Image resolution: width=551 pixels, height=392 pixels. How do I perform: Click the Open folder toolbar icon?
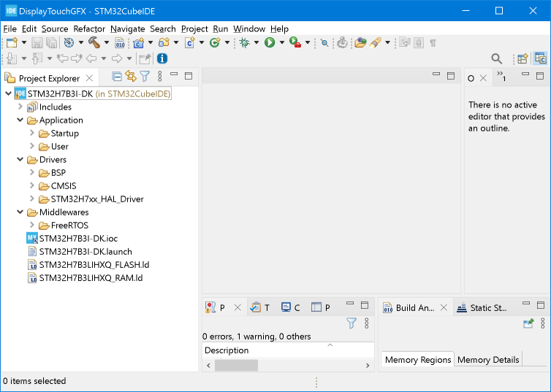360,43
